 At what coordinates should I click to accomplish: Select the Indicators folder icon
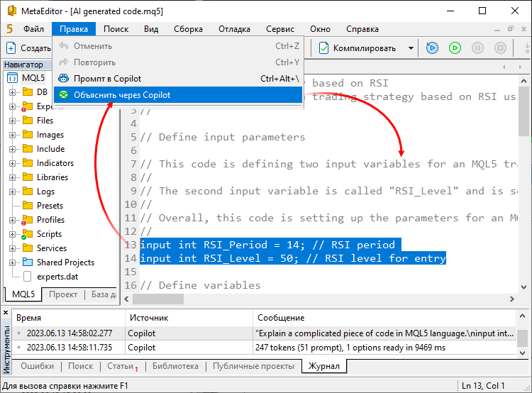[x=28, y=163]
